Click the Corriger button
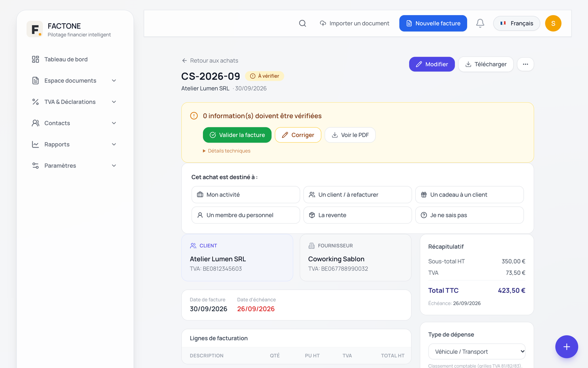 (298, 135)
